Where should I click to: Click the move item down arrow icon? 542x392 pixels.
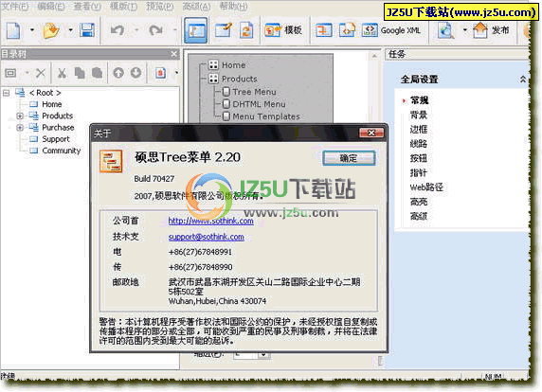tap(135, 73)
